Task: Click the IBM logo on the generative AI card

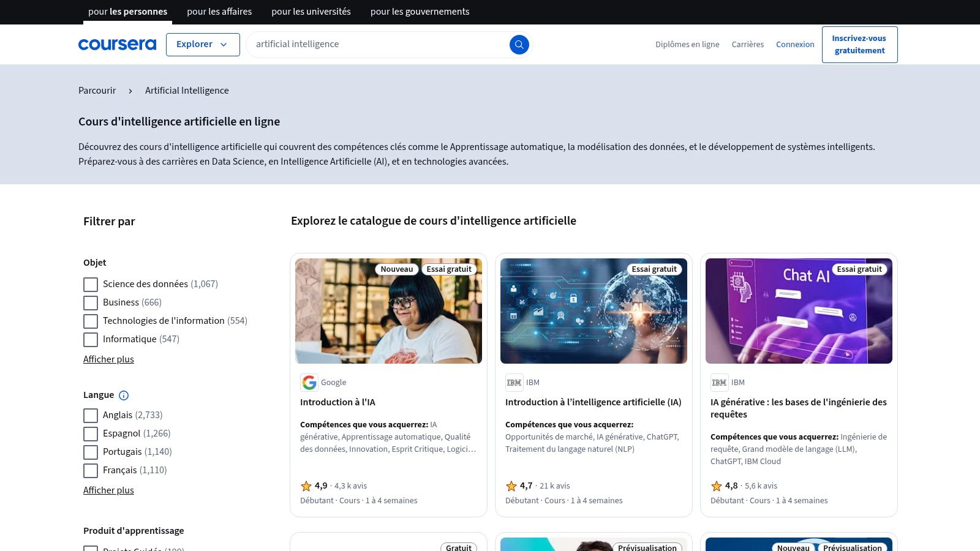Action: tap(720, 382)
